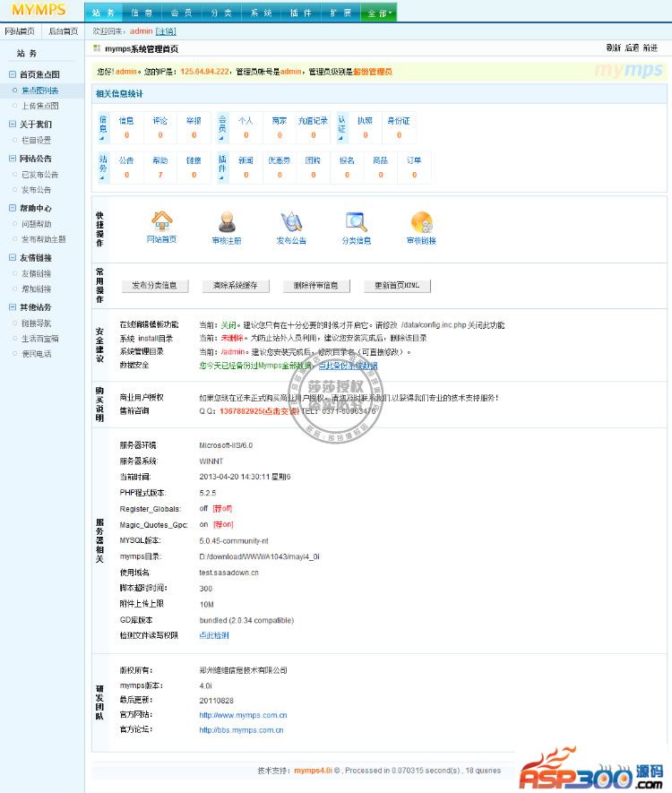Click the 订单 statistic cell
Screen dimensions: 672x793
pyautogui.click(x=414, y=167)
